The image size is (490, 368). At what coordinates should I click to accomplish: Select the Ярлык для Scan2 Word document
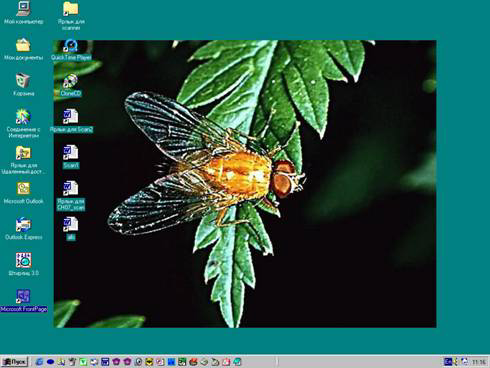click(71, 117)
